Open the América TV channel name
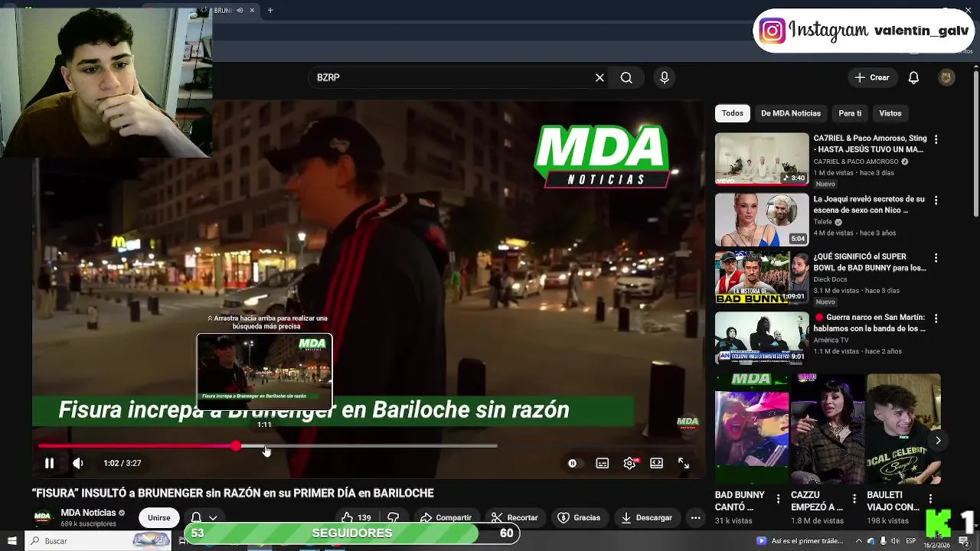The height and width of the screenshot is (551, 980). click(x=831, y=340)
